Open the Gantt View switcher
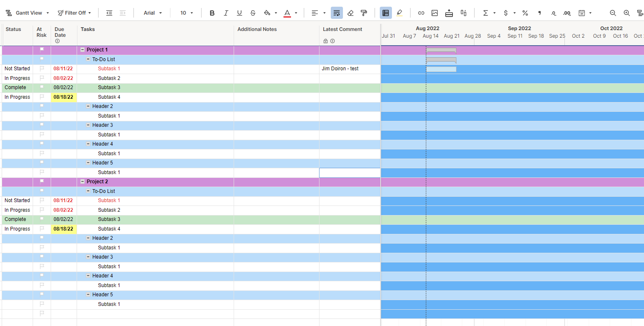644x326 pixels. [27, 13]
